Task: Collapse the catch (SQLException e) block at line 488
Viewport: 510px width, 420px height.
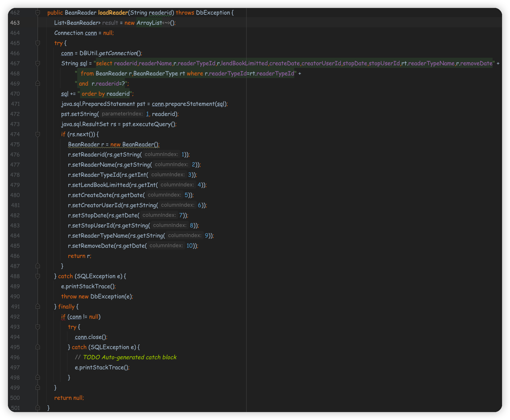Action: point(38,276)
